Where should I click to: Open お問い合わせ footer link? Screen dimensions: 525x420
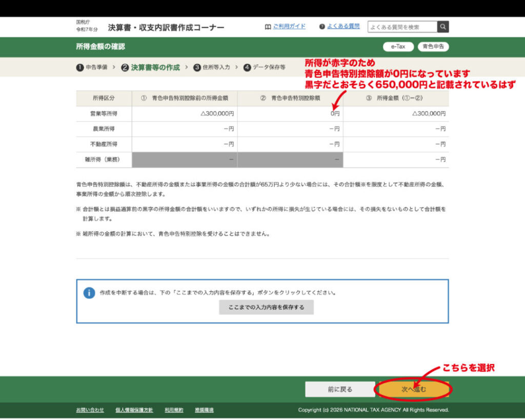(x=90, y=410)
